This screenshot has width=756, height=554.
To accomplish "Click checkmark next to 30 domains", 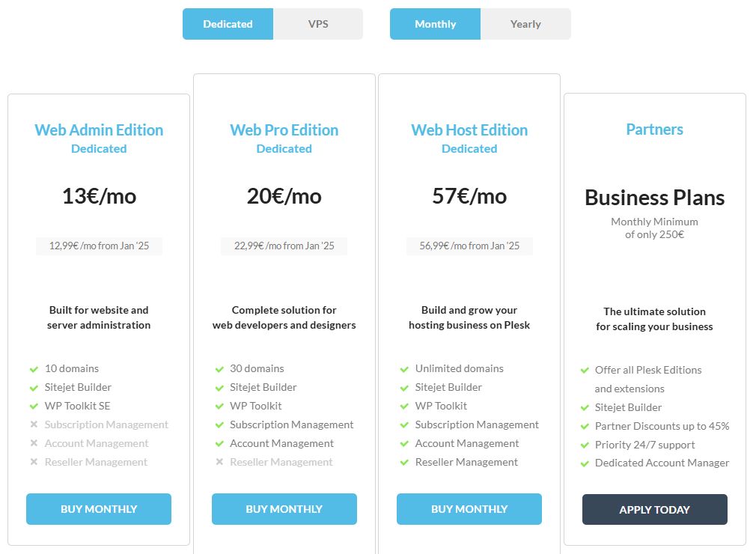I will [219, 369].
